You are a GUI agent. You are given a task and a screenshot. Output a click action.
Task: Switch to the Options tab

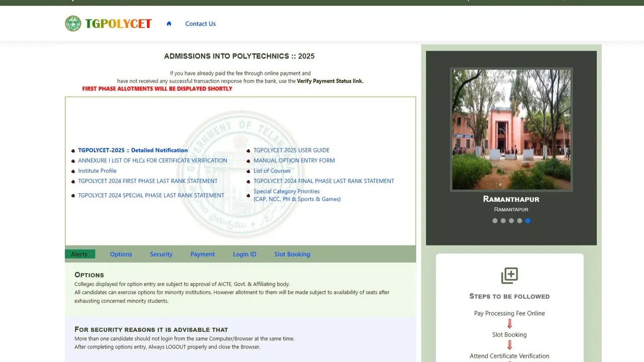(x=121, y=254)
